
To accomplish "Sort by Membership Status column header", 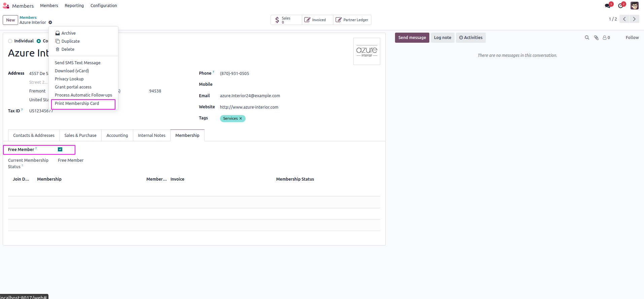I will [x=295, y=179].
